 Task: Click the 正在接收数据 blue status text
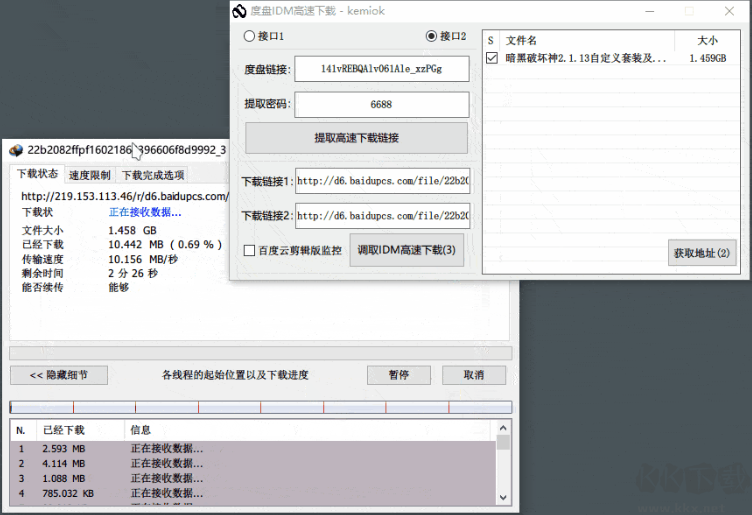(145, 212)
